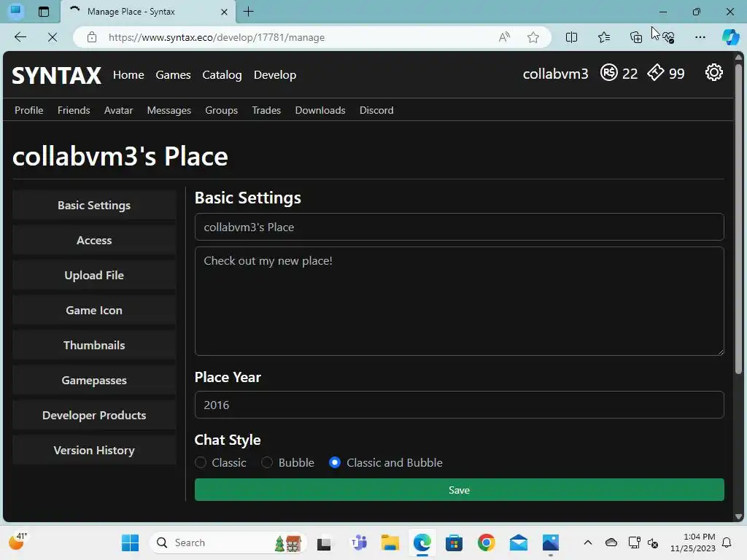Switch to the Developer Products sidebar tab
This screenshot has width=747, height=560.
tap(94, 415)
